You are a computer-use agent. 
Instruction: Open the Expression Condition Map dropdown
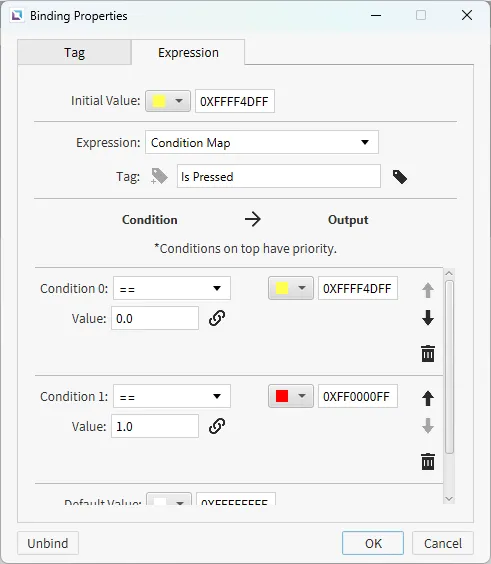point(262,142)
